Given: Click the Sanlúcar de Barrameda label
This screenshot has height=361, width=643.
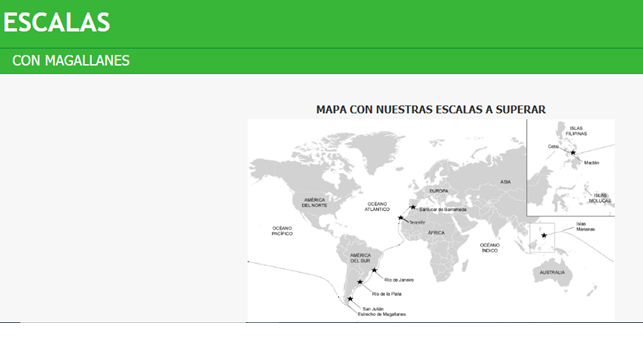Looking at the screenshot, I should click(x=442, y=210).
